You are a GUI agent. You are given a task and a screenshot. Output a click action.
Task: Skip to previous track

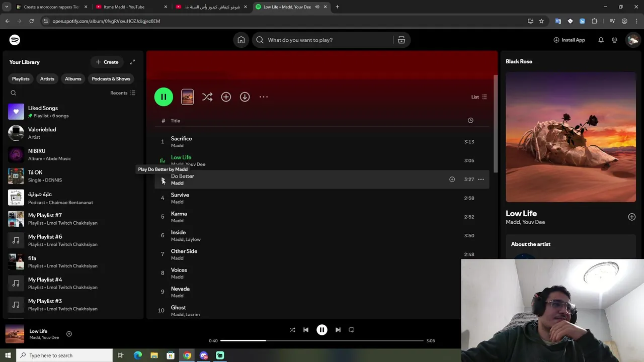click(306, 330)
